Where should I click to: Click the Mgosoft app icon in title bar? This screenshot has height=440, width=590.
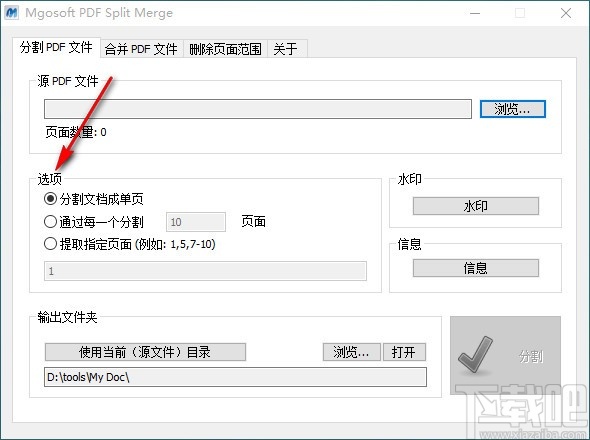point(11,12)
